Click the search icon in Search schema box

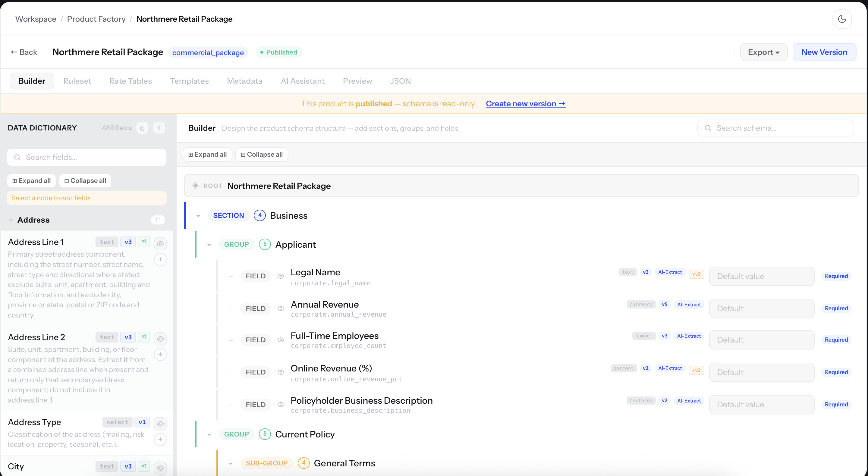[708, 128]
